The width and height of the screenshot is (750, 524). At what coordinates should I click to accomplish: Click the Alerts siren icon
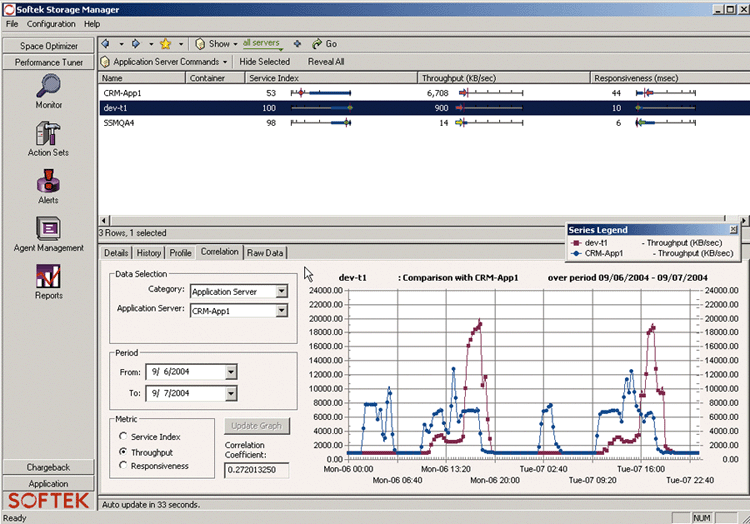pyautogui.click(x=48, y=181)
